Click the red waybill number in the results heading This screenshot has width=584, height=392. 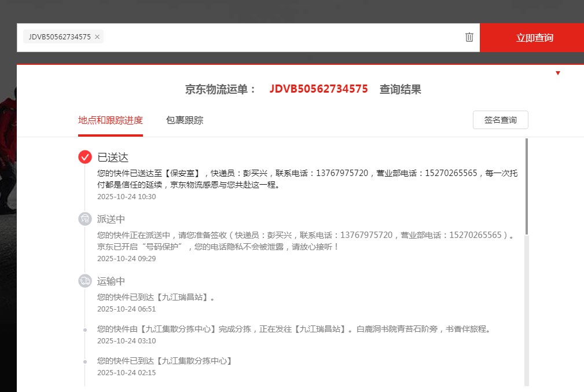coord(318,89)
